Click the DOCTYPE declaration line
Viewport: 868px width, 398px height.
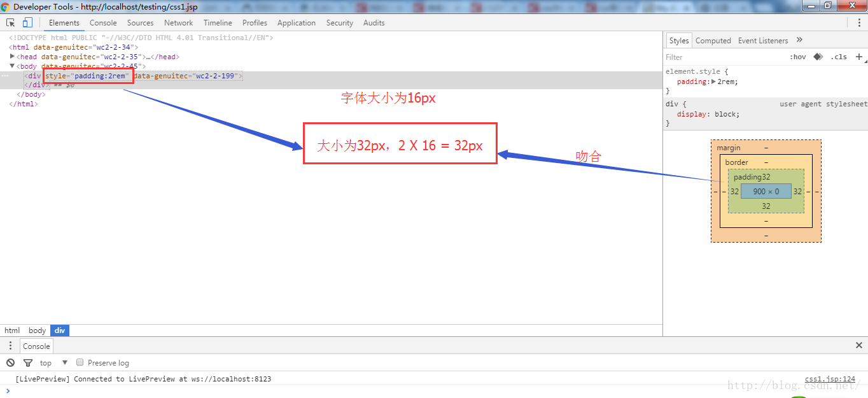coord(141,38)
